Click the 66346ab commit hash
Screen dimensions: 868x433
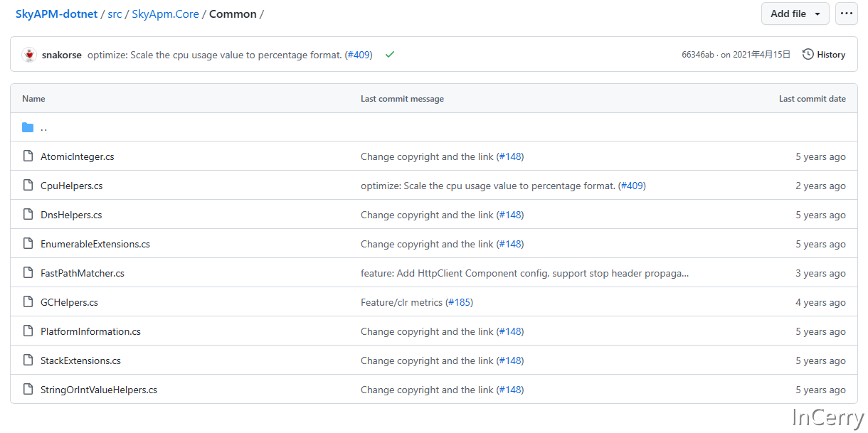pos(697,55)
